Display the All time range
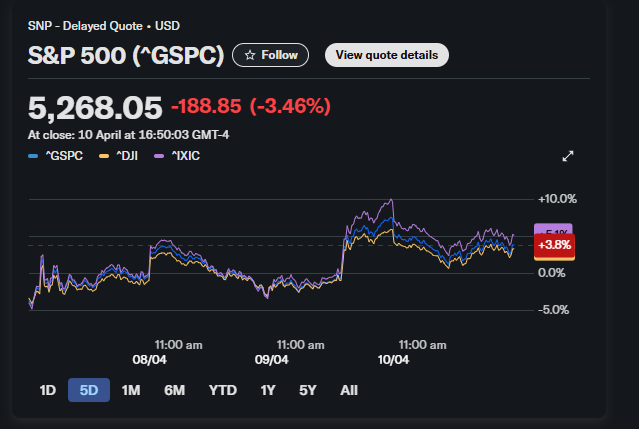 click(x=348, y=390)
